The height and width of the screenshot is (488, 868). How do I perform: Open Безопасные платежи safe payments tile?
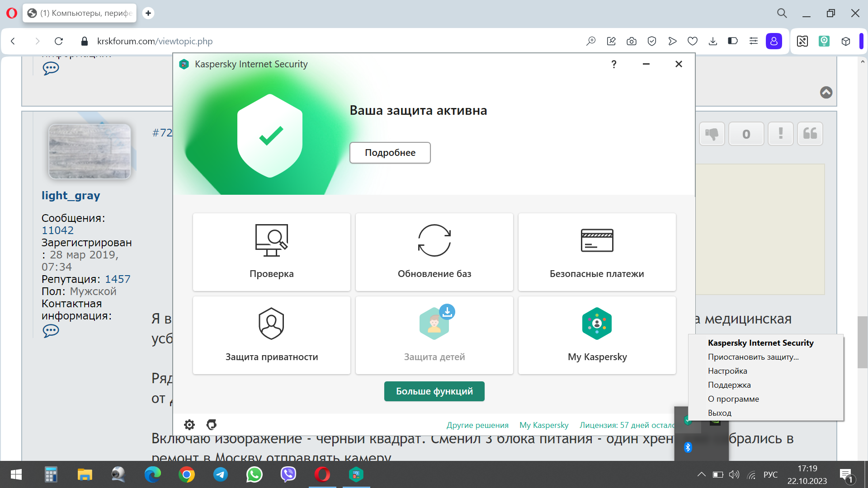(597, 252)
